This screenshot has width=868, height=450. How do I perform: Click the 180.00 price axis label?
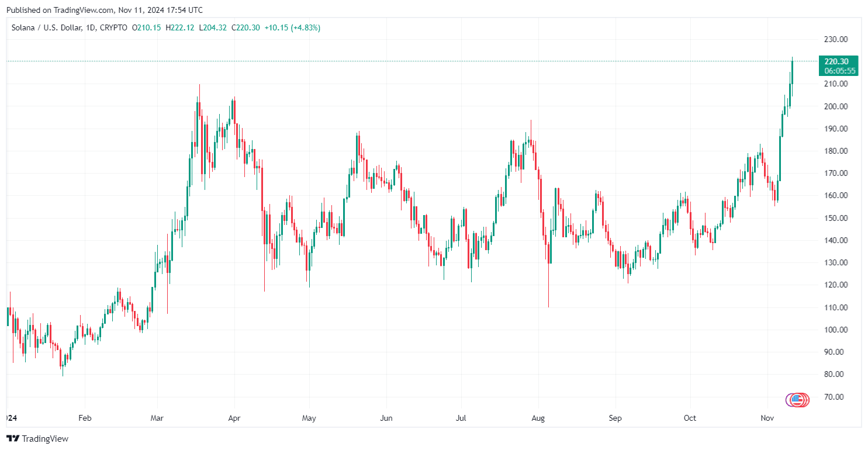(x=836, y=151)
